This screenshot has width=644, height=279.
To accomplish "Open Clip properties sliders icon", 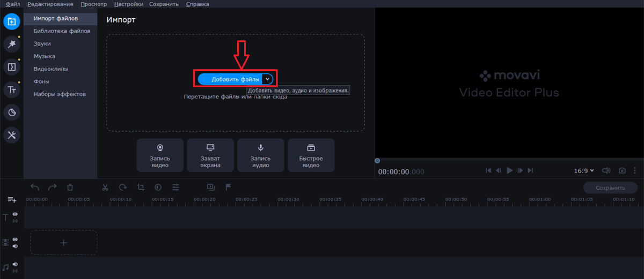I will click(175, 187).
